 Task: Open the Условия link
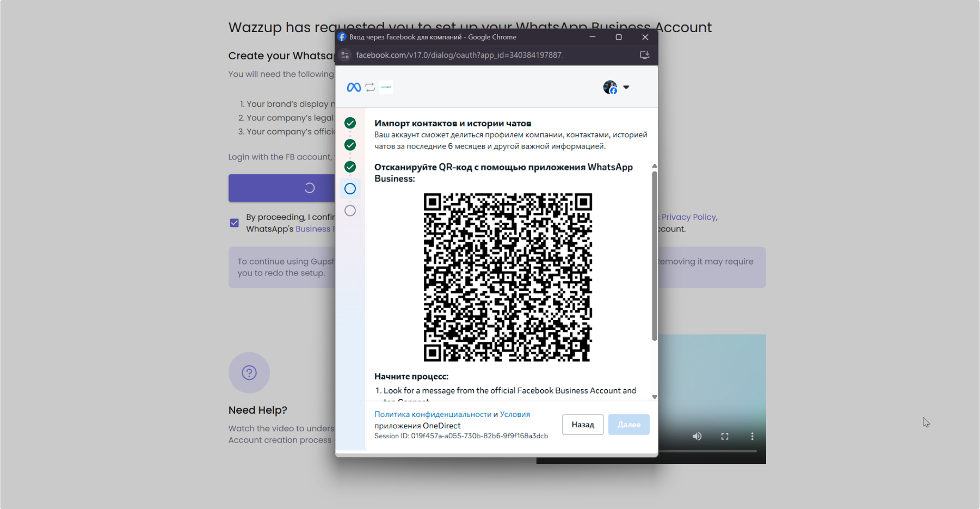515,414
